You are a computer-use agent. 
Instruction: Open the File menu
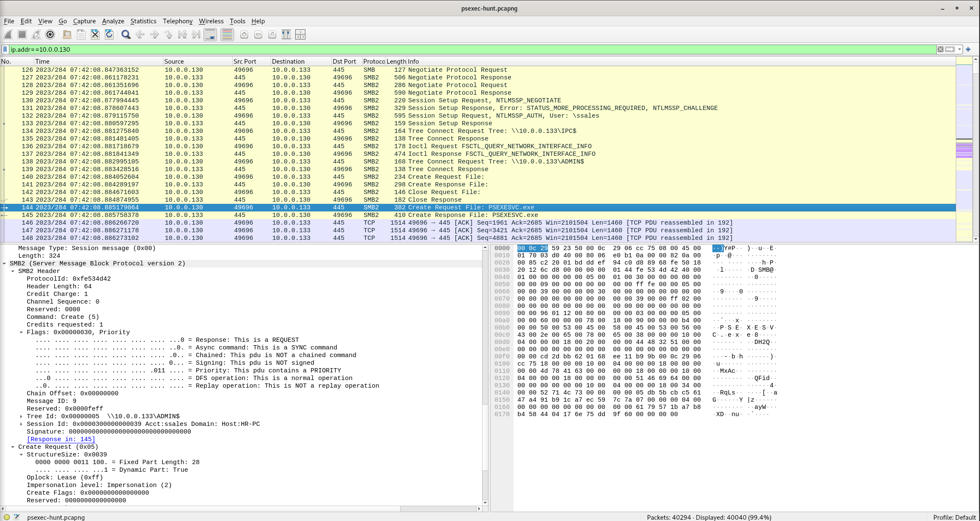coord(9,21)
